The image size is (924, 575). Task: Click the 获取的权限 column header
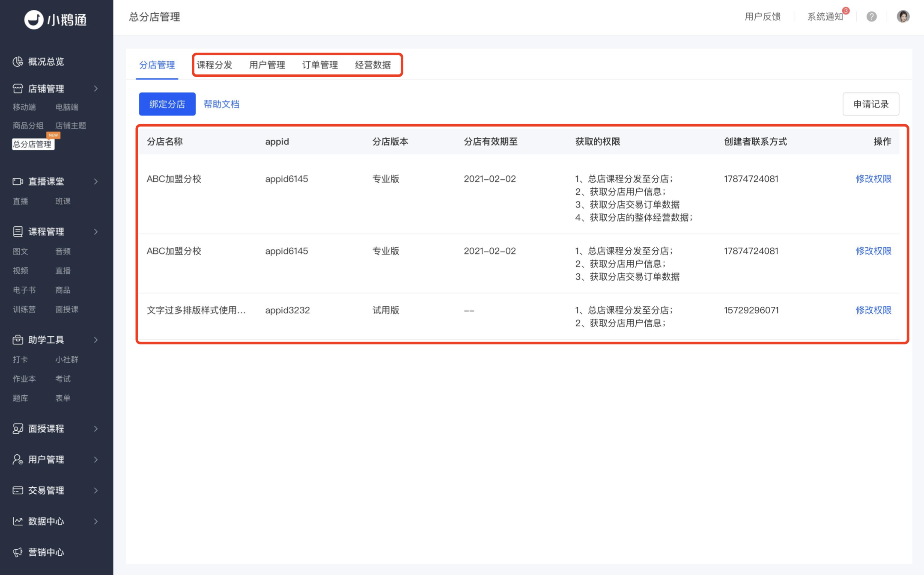[x=598, y=142]
